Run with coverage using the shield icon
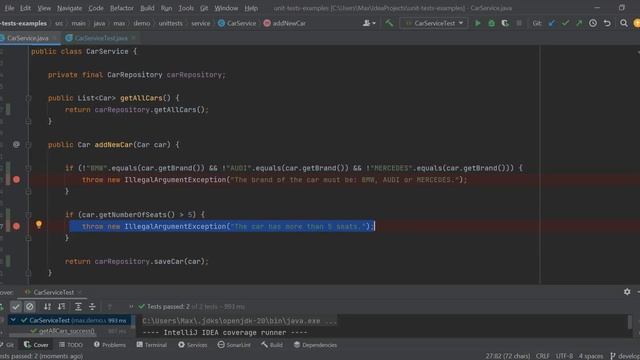The image size is (640, 360). pyautogui.click(x=505, y=23)
